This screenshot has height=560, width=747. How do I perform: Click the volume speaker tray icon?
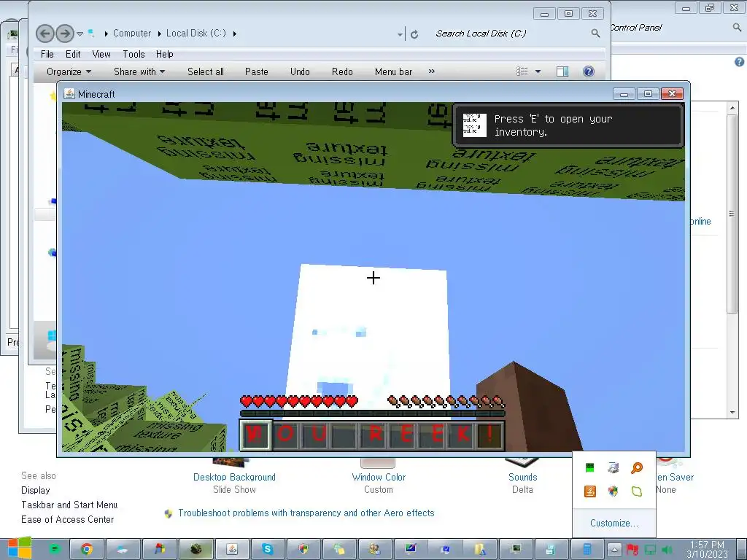pyautogui.click(x=667, y=550)
